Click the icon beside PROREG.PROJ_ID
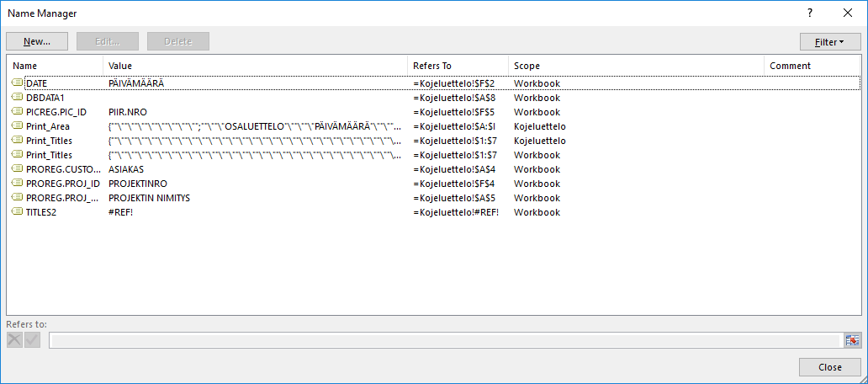 point(17,184)
